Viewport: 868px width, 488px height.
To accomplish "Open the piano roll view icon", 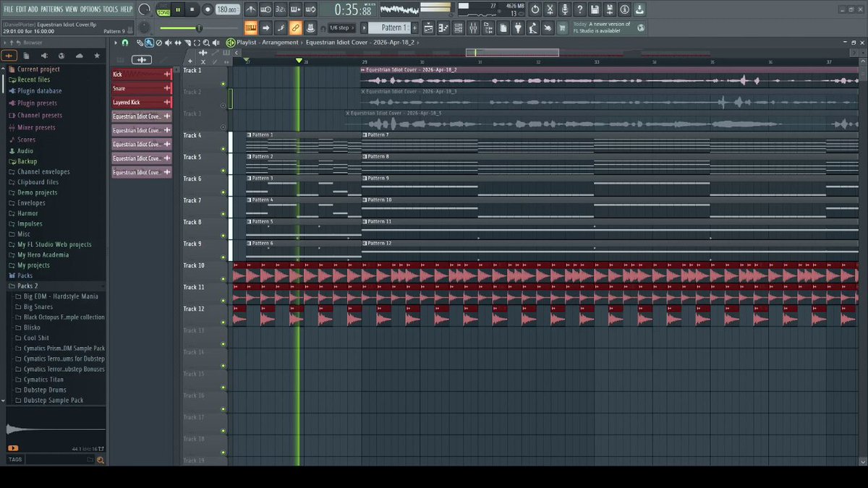I will click(x=443, y=28).
